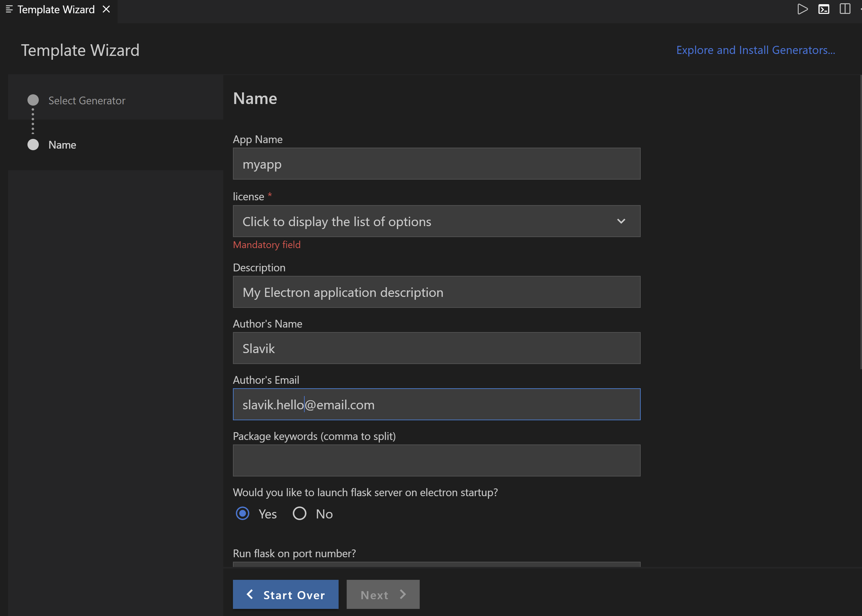Open Explore and Install Generators link
Screen dimensions: 862x616
[755, 50]
